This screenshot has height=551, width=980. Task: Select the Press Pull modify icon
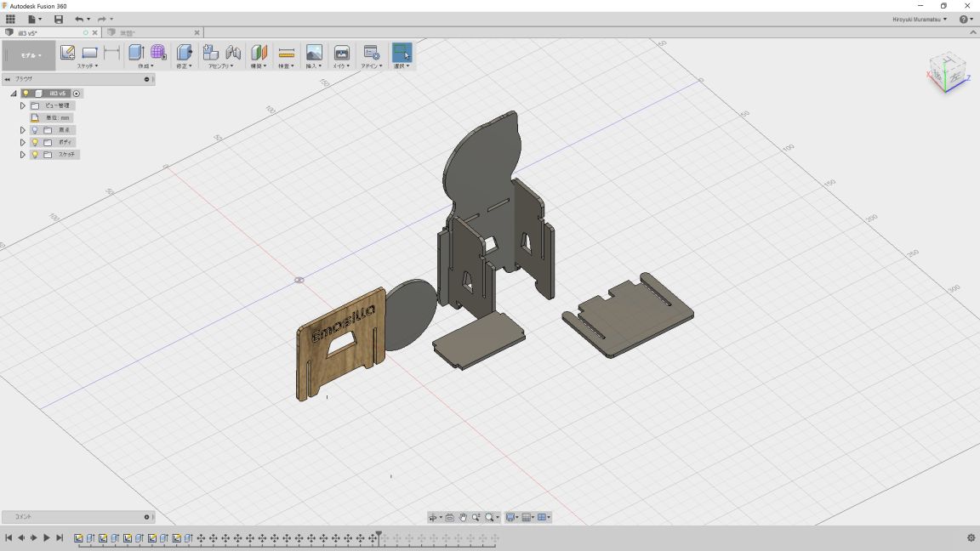point(185,53)
